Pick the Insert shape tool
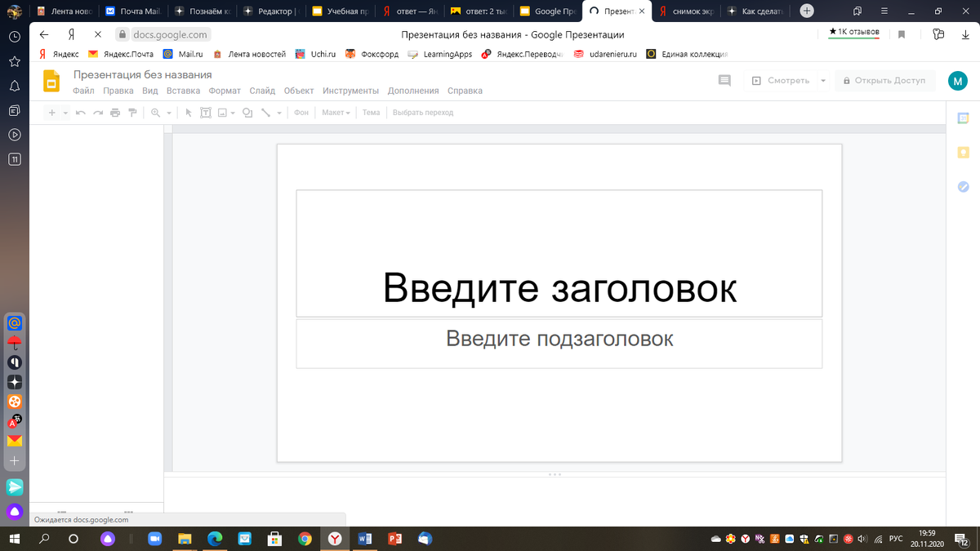The image size is (980, 551). point(247,113)
